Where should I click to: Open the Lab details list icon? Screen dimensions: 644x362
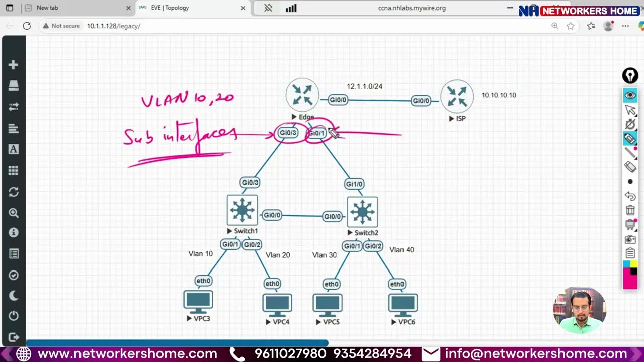[x=14, y=254]
